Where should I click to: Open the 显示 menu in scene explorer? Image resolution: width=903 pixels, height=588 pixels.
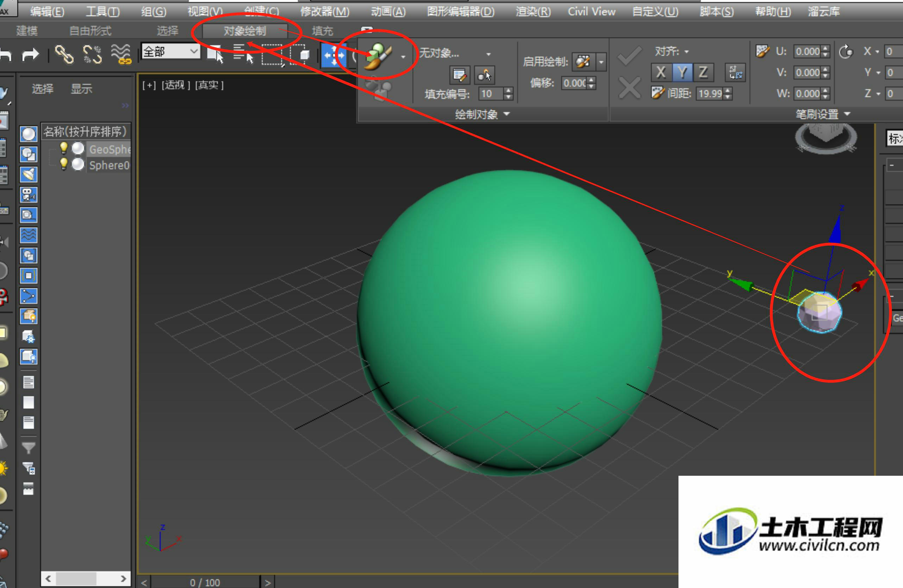point(82,89)
